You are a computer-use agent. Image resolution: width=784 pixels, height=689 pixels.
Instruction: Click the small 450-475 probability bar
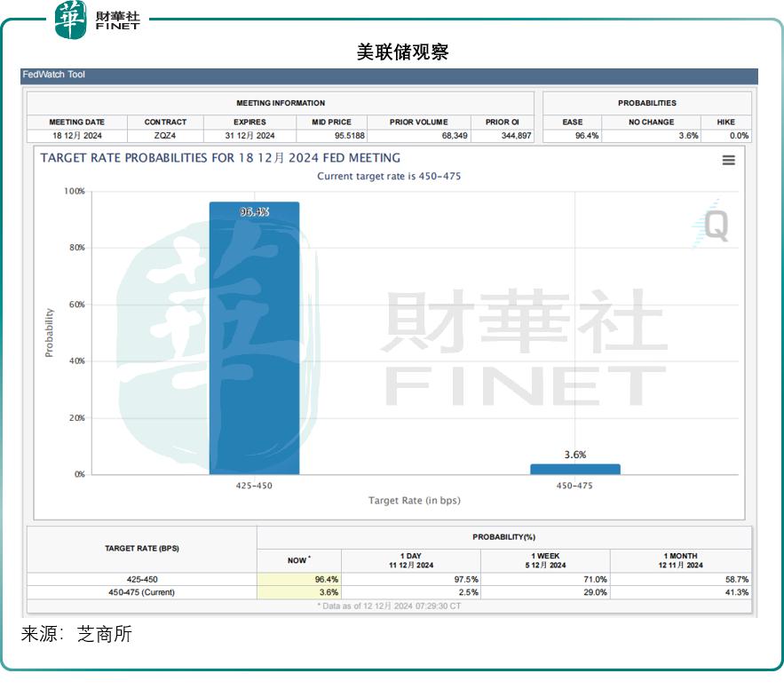coord(574,469)
